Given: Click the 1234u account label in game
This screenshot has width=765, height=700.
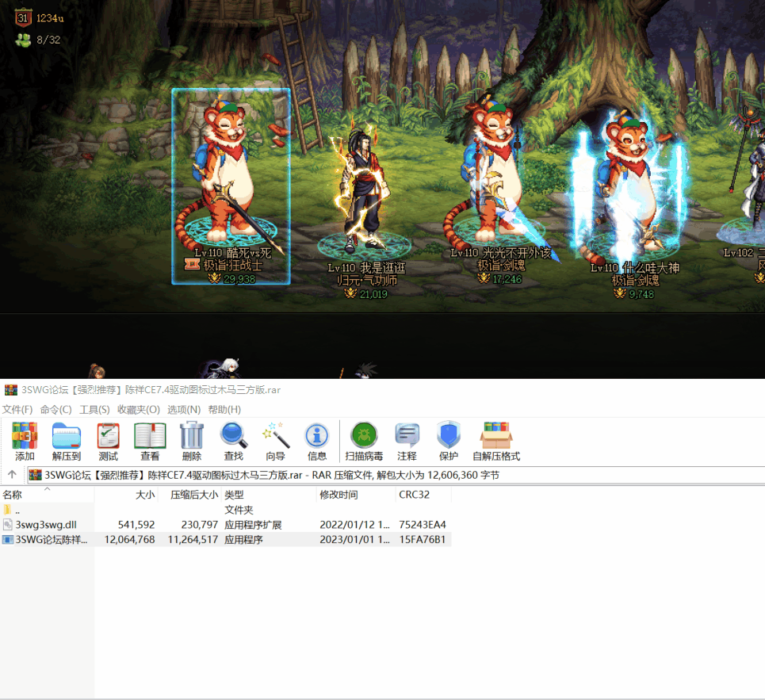Looking at the screenshot, I should click(50, 18).
